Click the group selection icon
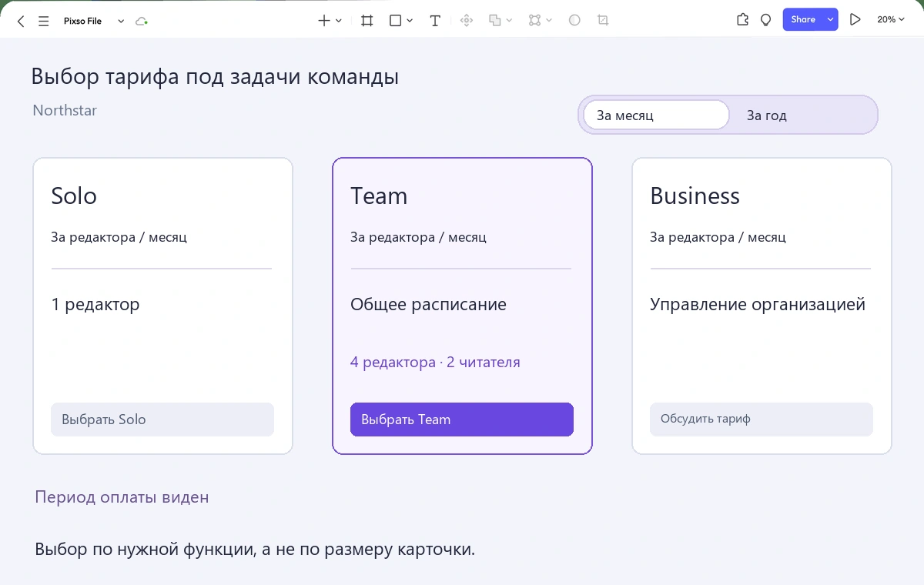This screenshot has height=585, width=924. point(535,21)
